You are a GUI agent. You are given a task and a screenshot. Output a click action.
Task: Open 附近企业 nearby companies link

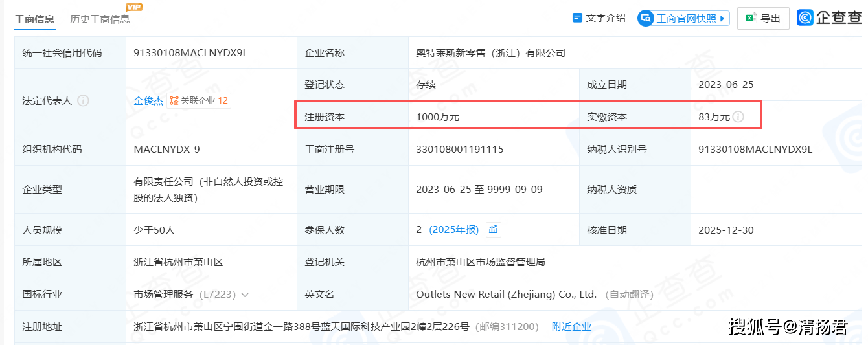(571, 327)
